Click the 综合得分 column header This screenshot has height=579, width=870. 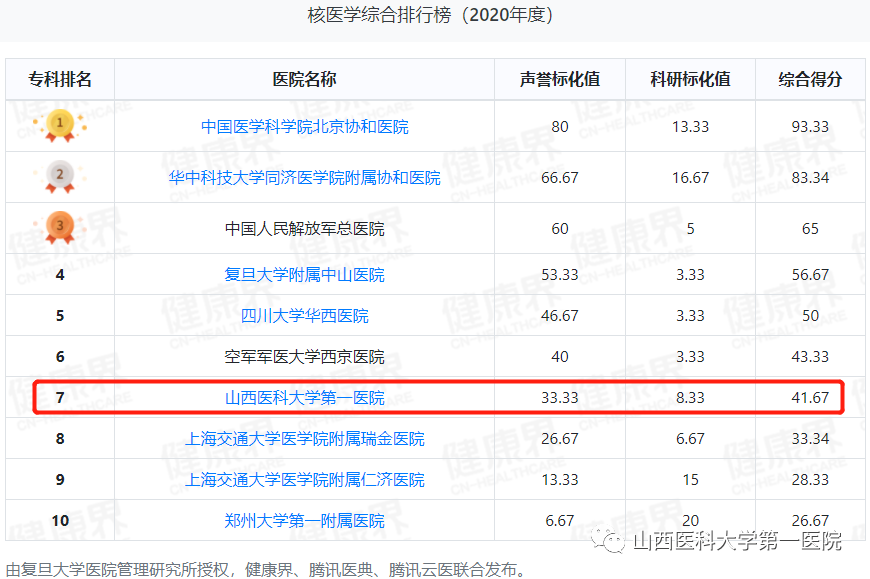tap(810, 79)
